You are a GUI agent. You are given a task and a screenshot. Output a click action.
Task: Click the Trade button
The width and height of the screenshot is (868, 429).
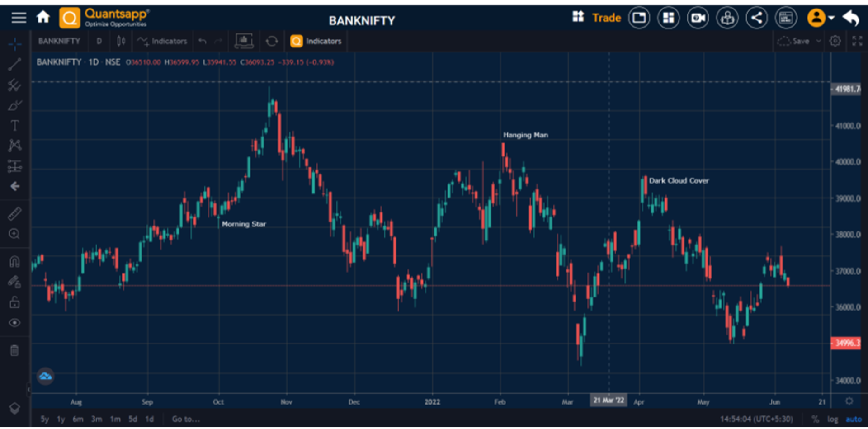[x=606, y=18]
